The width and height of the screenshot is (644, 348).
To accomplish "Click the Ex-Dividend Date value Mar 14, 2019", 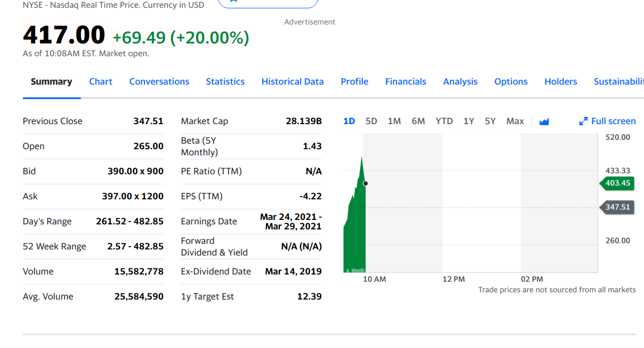I will (293, 271).
